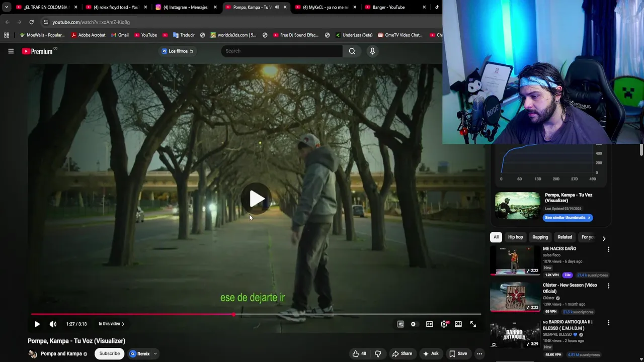This screenshot has width=644, height=362.
Task: Select the Rapping filter chip
Action: [540, 237]
